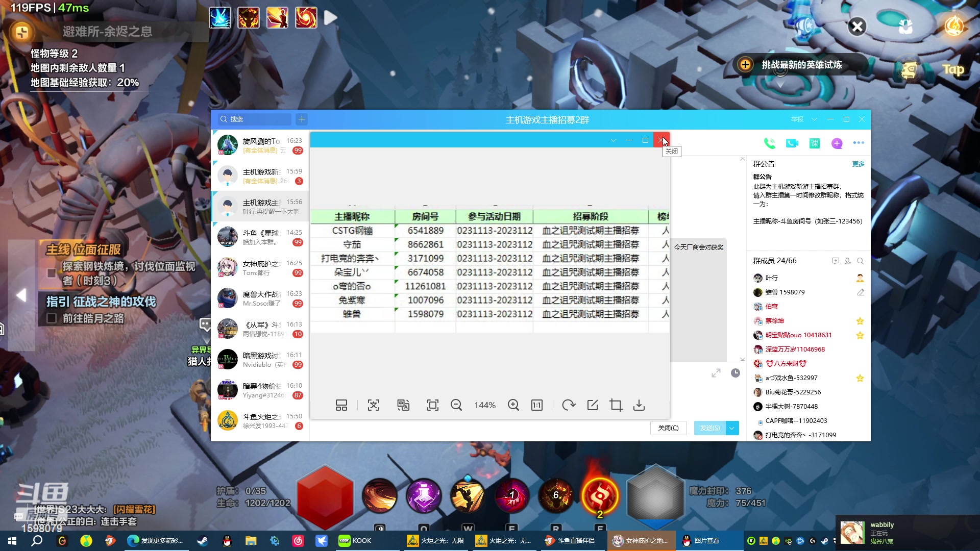The image size is (980, 551).
Task: Start a group video call
Action: [x=792, y=143]
